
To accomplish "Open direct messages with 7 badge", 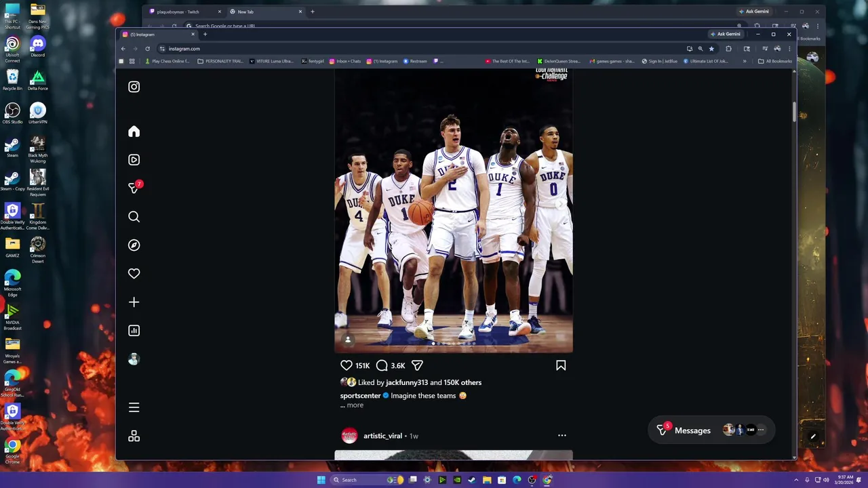I will coord(134,188).
